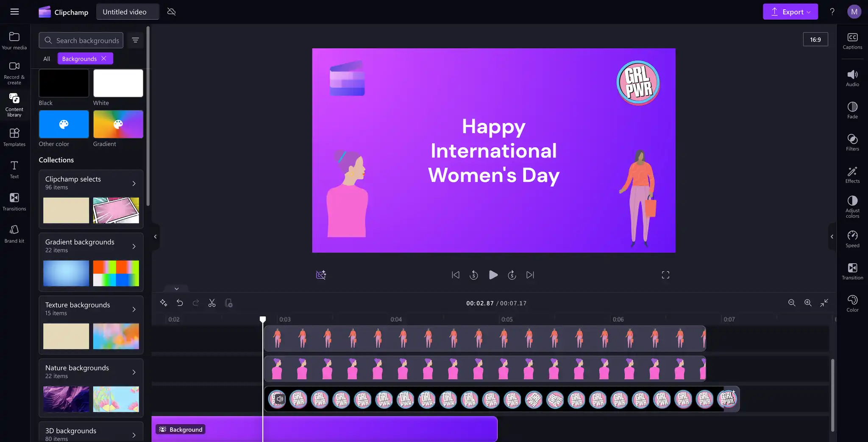Choose the Gradient background option

click(118, 124)
